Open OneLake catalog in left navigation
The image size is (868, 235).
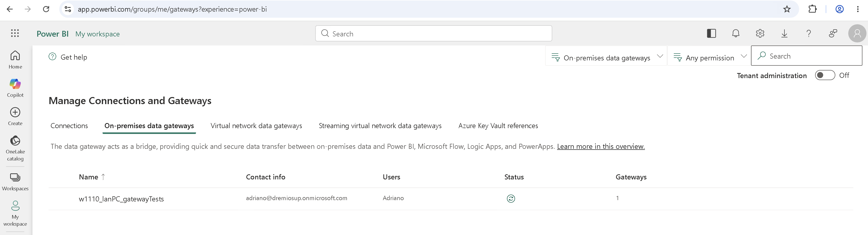tap(15, 148)
